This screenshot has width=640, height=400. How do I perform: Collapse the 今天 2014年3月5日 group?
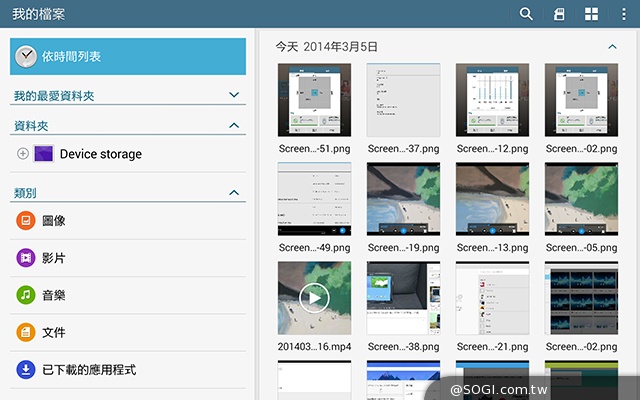point(612,47)
